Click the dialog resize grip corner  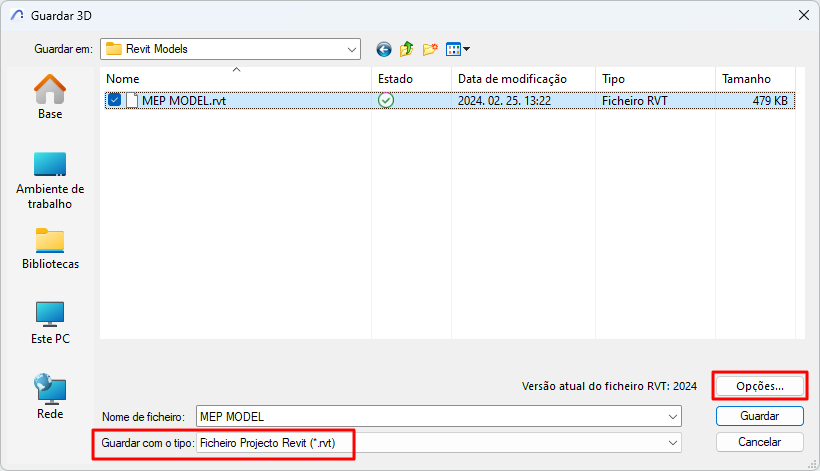[x=812, y=463]
